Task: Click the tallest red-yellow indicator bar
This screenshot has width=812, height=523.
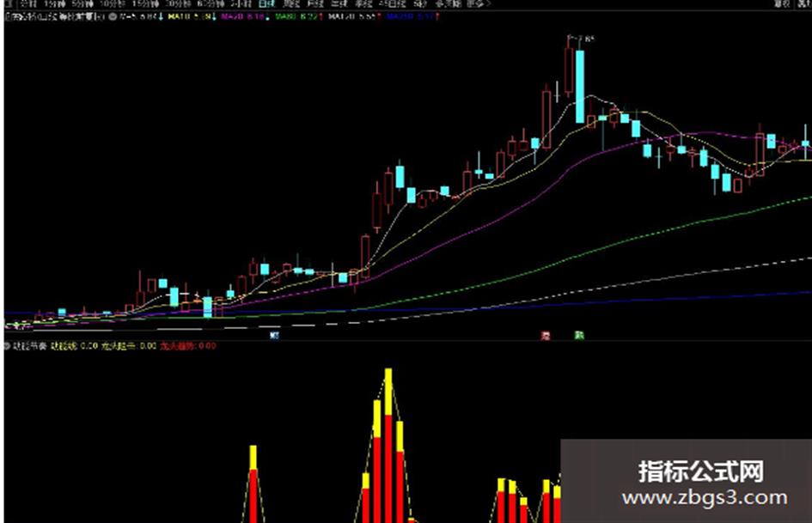Action: point(388,446)
